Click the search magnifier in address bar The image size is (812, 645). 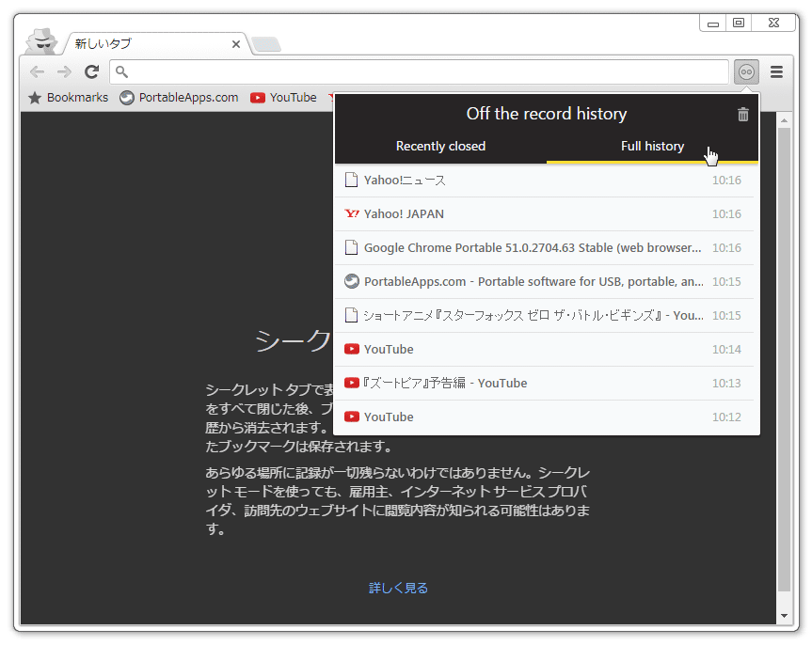coord(121,71)
